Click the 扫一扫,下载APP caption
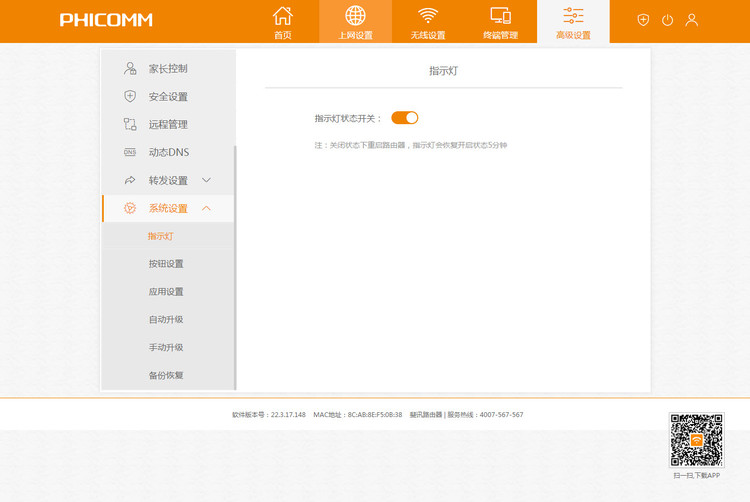This screenshot has width=750, height=502. point(696,475)
